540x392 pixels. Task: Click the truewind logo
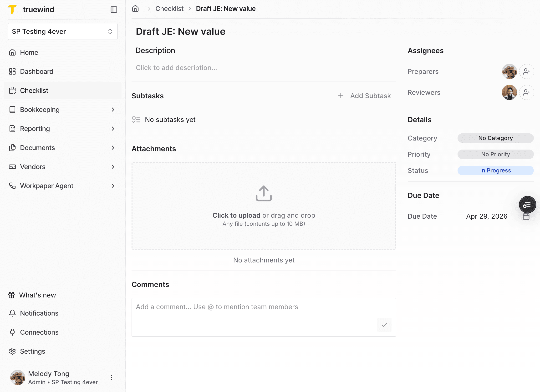click(31, 9)
